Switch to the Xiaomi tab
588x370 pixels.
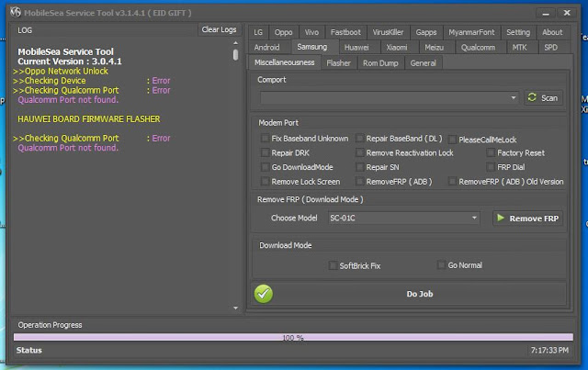pos(397,47)
